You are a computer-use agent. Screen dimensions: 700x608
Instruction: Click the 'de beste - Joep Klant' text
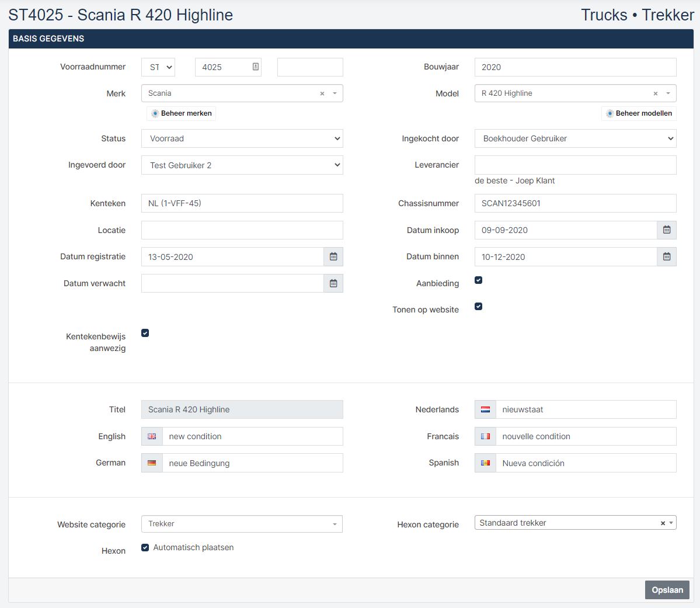coord(514,180)
